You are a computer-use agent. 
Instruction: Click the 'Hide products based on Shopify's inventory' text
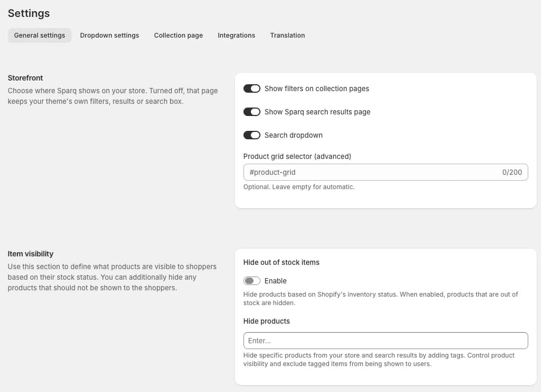point(381,299)
